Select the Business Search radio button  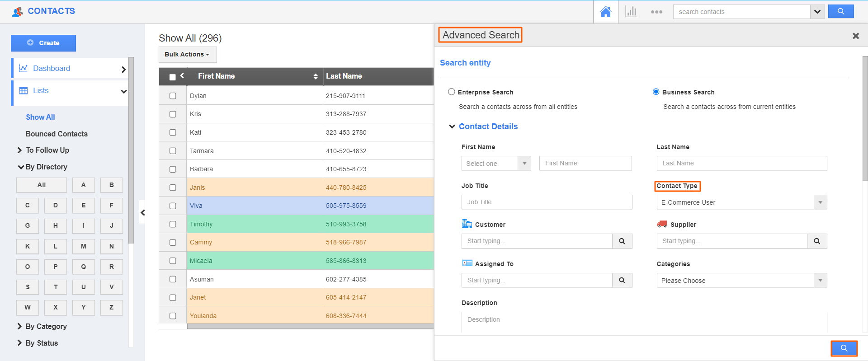pos(656,92)
